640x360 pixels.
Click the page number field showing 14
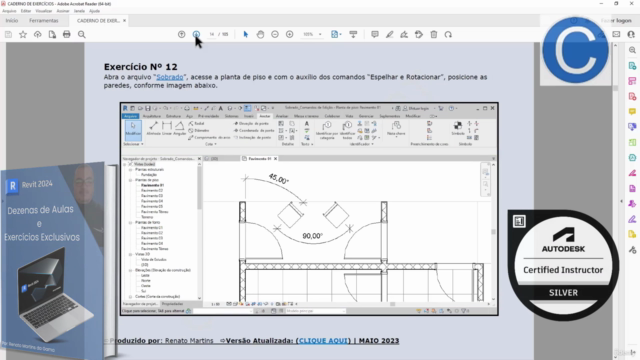pyautogui.click(x=211, y=35)
